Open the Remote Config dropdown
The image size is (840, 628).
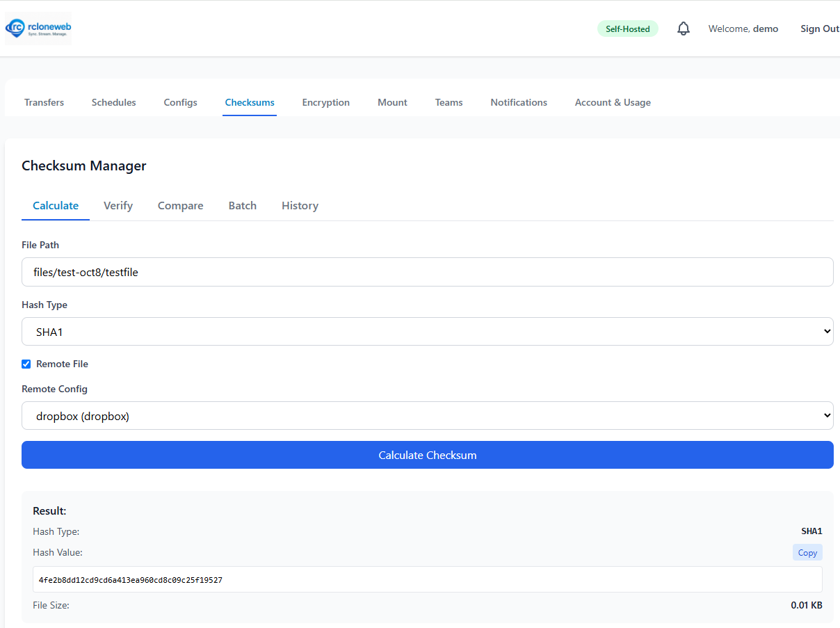pos(427,416)
